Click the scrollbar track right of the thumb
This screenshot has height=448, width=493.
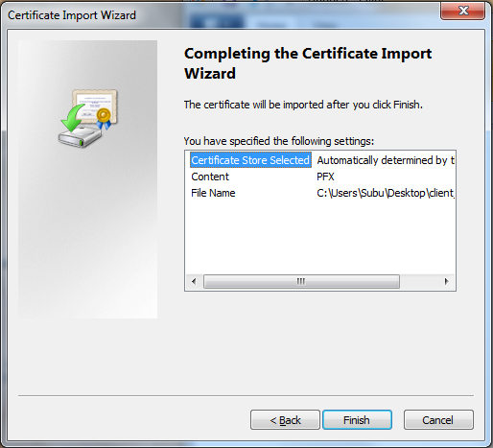[419, 281]
